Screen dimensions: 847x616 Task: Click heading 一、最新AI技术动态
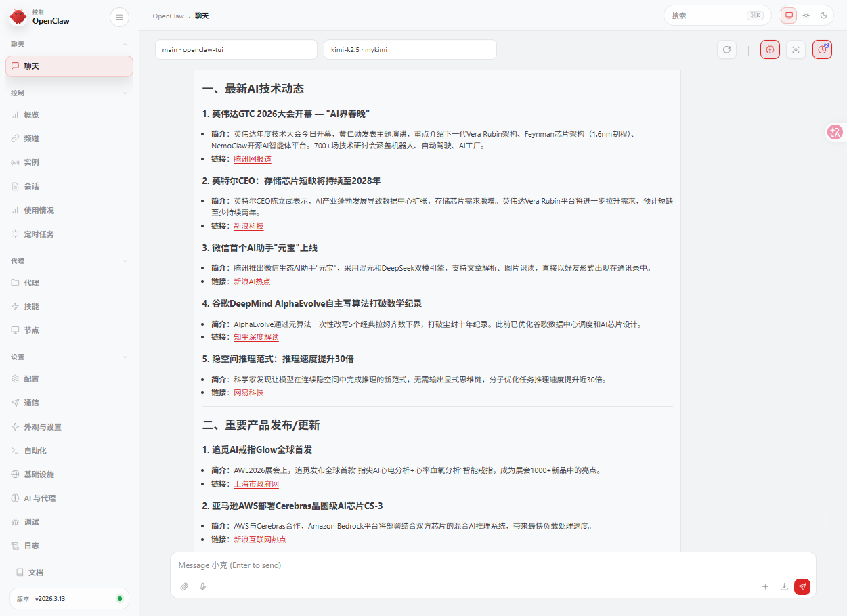[253, 89]
